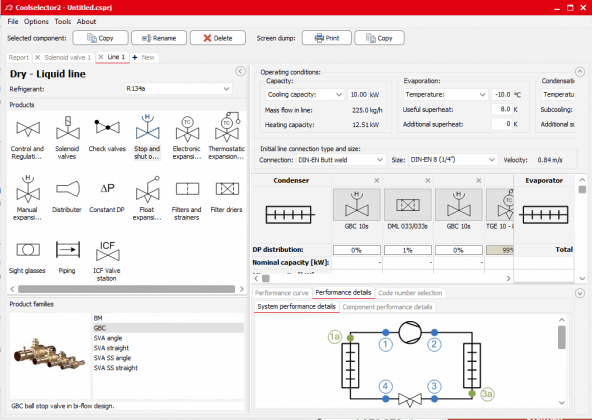
Task: Edit the cooling capacity value 10.00
Action: pos(357,94)
